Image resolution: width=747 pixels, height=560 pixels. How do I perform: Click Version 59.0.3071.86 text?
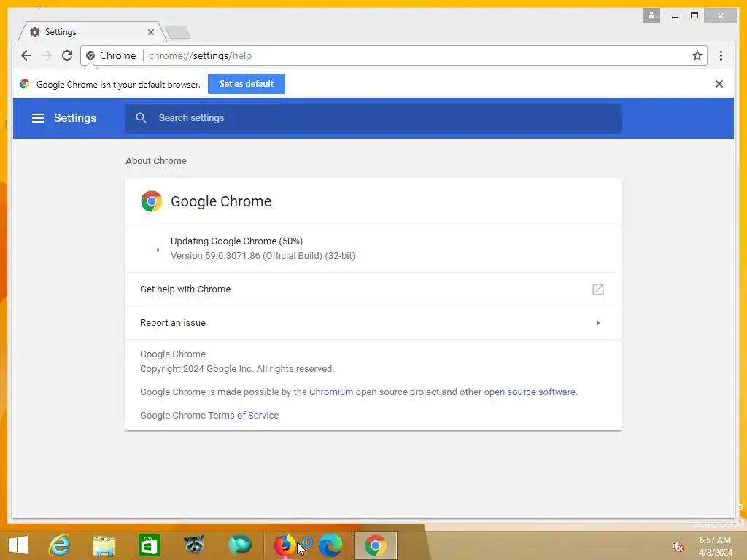(263, 256)
